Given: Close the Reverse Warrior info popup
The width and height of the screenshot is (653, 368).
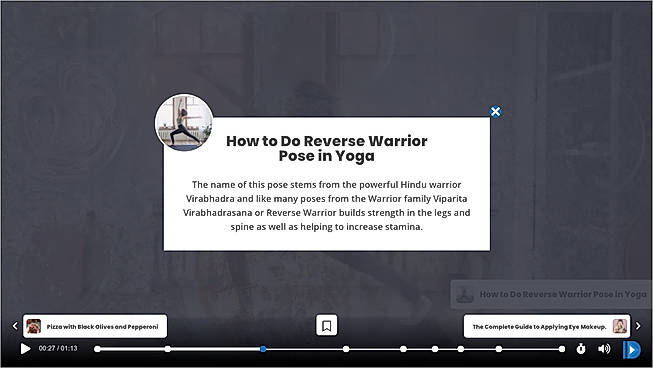Looking at the screenshot, I should [495, 112].
